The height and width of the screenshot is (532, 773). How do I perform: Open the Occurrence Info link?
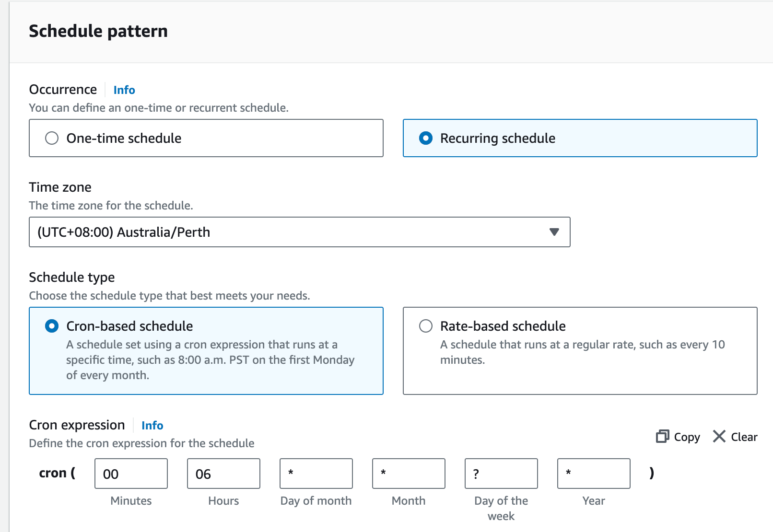[x=124, y=90]
